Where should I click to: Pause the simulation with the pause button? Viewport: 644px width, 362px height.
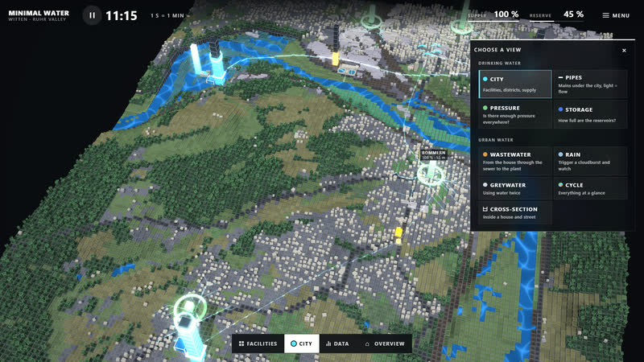point(92,15)
